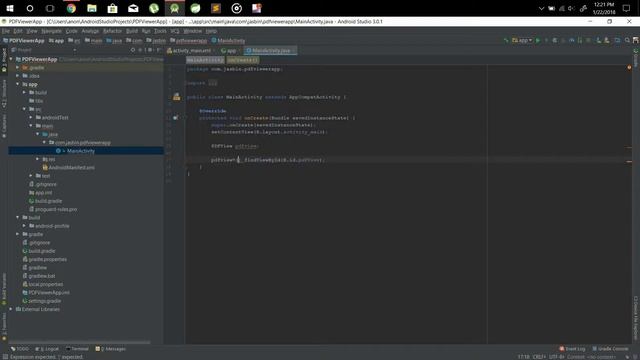Image resolution: width=640 pixels, height=360 pixels.
Task: Toggle the Favorites side tab
Action: (4, 327)
